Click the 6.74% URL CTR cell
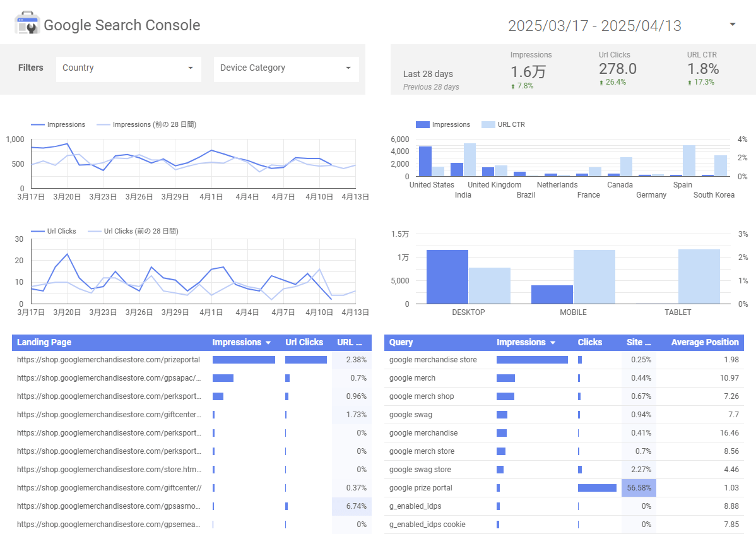Screen dimensions: 756x534 pyautogui.click(x=351, y=506)
